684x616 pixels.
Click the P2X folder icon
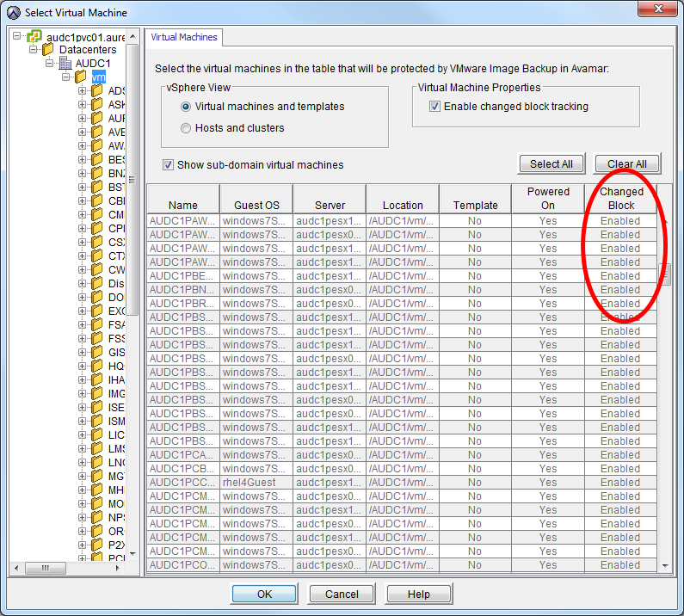[97, 545]
